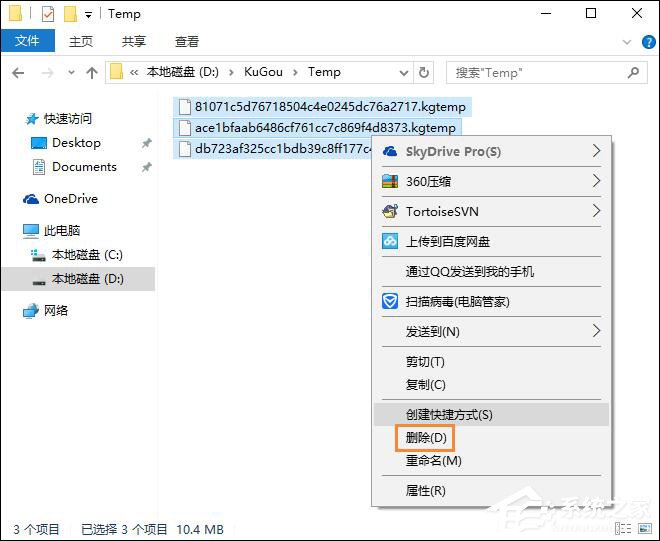Image resolution: width=660 pixels, height=541 pixels.
Task: Open the SkyDrive Pro(S) submenu
Action: (x=491, y=152)
